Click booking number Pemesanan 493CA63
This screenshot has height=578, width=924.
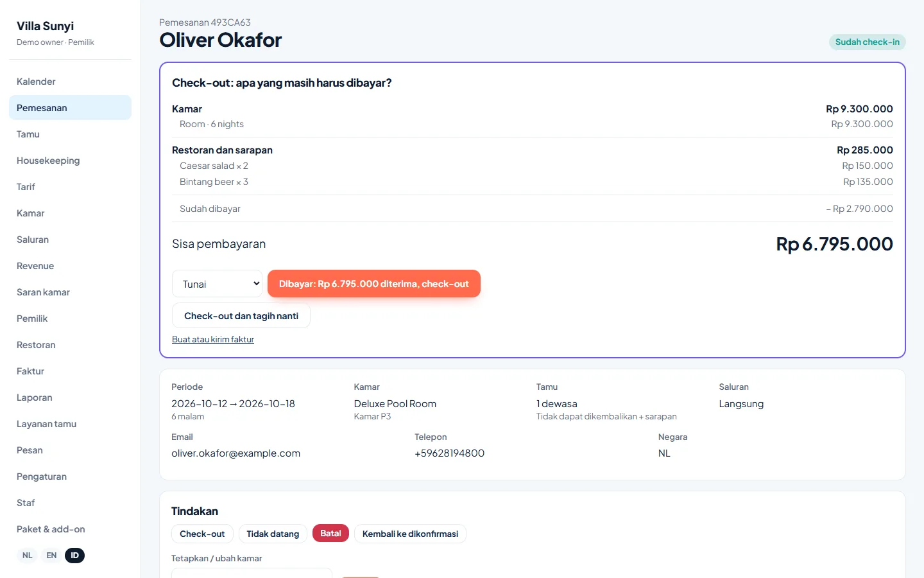(x=205, y=22)
